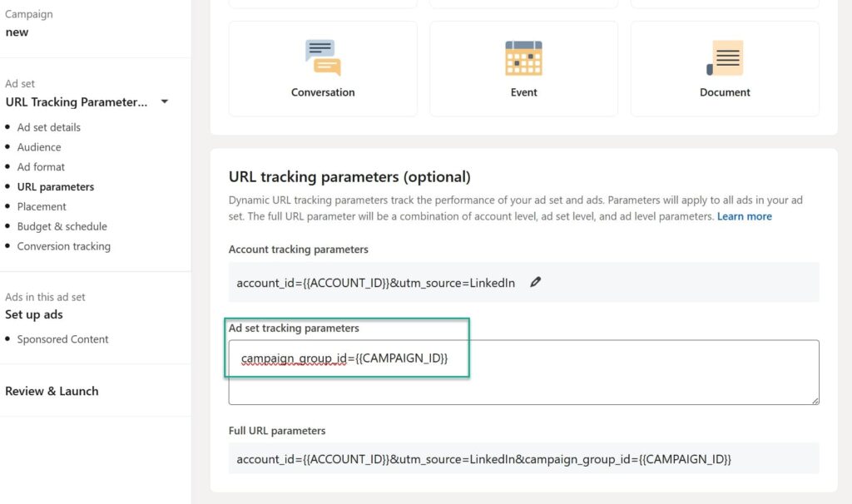Screen dimensions: 852x504
Task: Select URL parameters in sidebar
Action: tap(55, 187)
